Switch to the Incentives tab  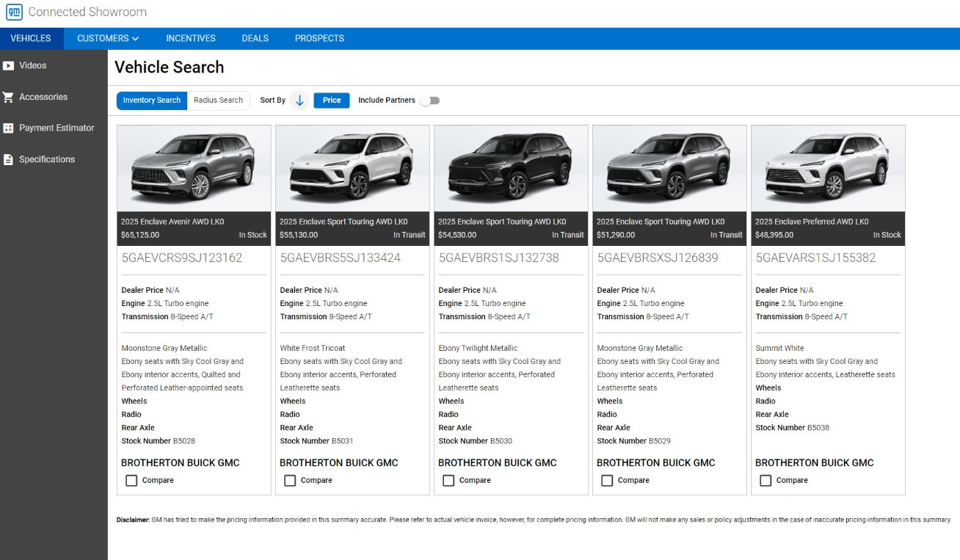191,38
